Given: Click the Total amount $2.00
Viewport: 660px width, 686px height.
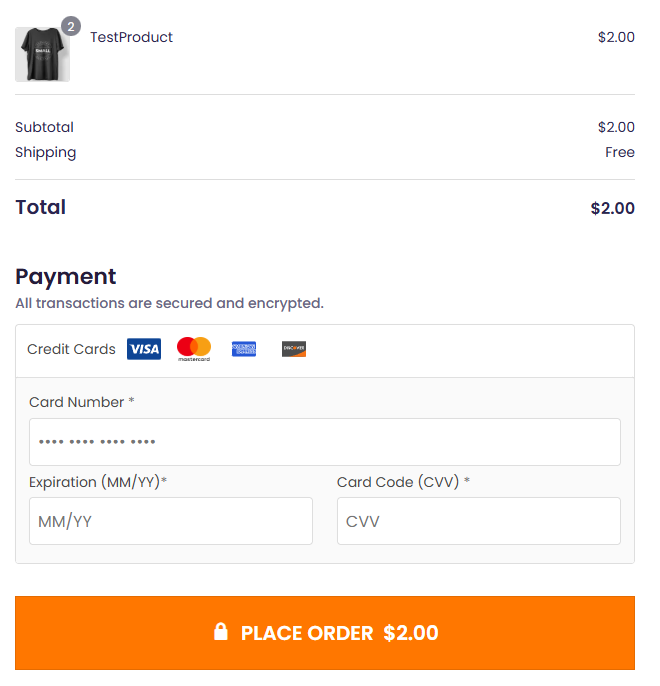Looking at the screenshot, I should point(612,208).
